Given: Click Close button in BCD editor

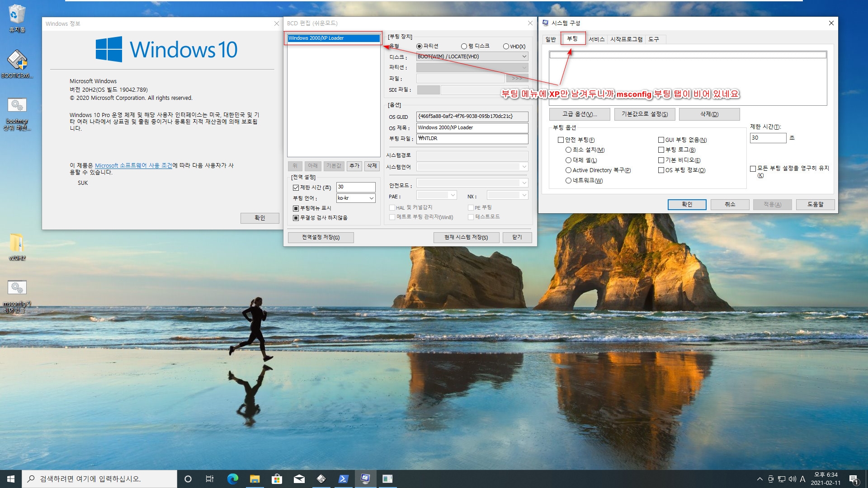Looking at the screenshot, I should pos(517,237).
